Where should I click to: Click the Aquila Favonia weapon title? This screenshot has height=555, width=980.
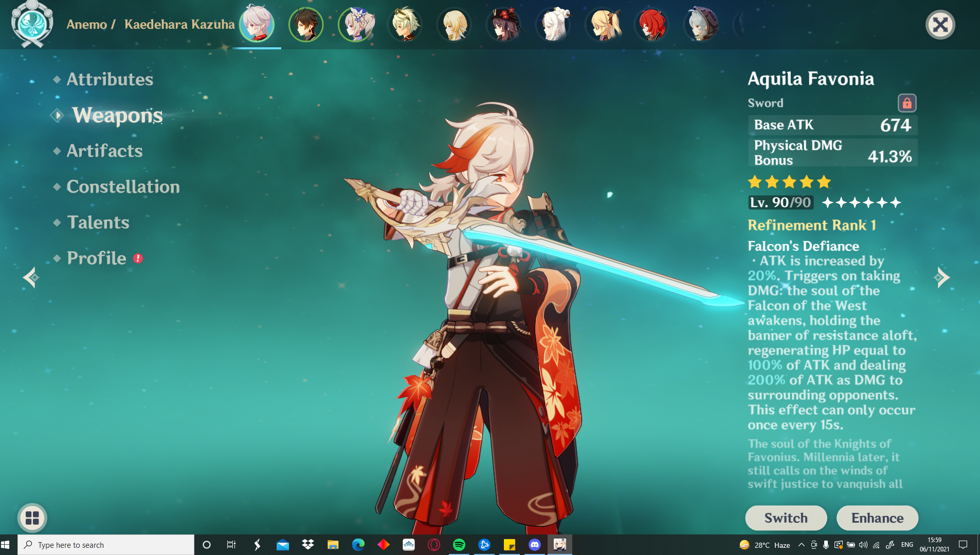(811, 79)
